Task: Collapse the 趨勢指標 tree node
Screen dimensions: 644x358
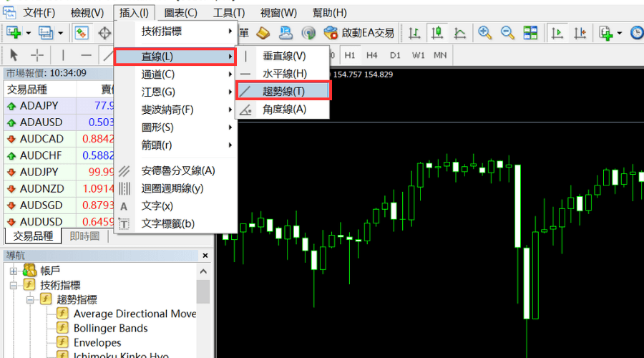Action: (x=30, y=299)
